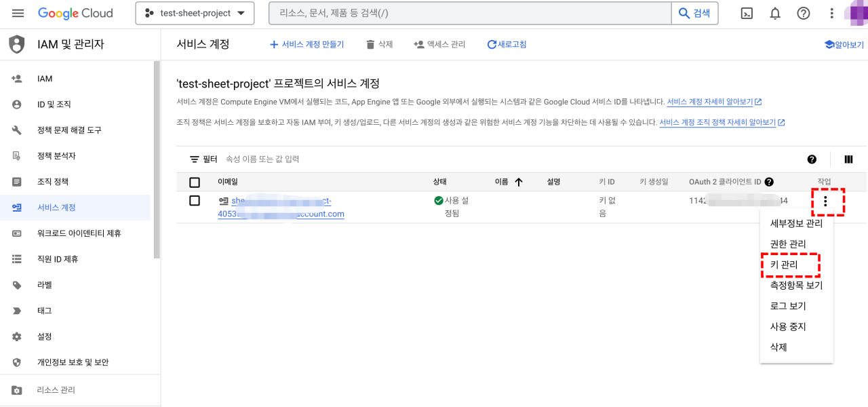Screen dimensions: 868x407
Task: Toggle the service account row checkbox
Action: pos(195,201)
